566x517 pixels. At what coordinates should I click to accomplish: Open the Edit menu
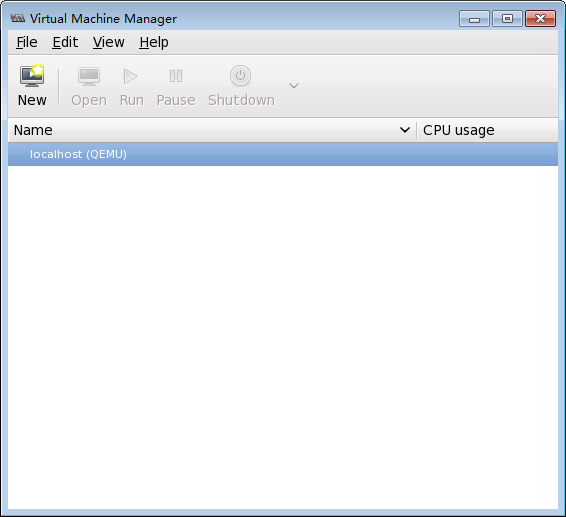point(65,42)
